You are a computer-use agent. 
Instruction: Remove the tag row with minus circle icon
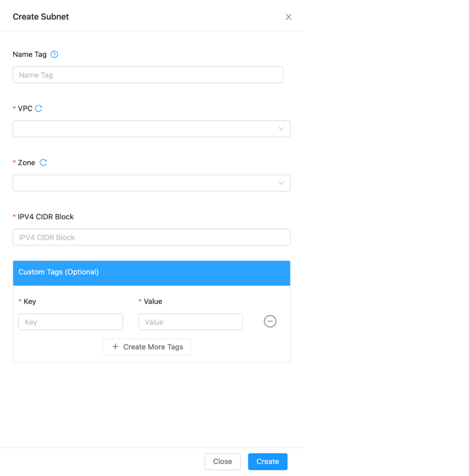pos(270,321)
